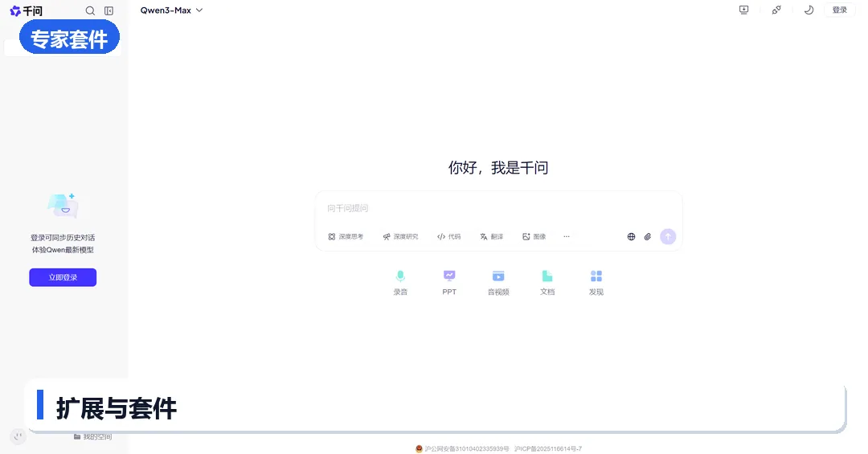Screen dimensions: 868x454
Task: Select the 图像 tool
Action: click(534, 236)
